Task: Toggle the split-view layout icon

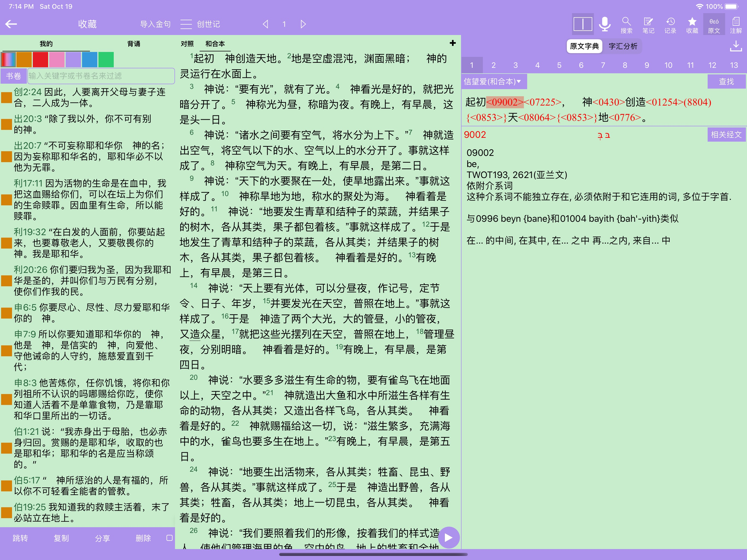Action: coord(583,24)
